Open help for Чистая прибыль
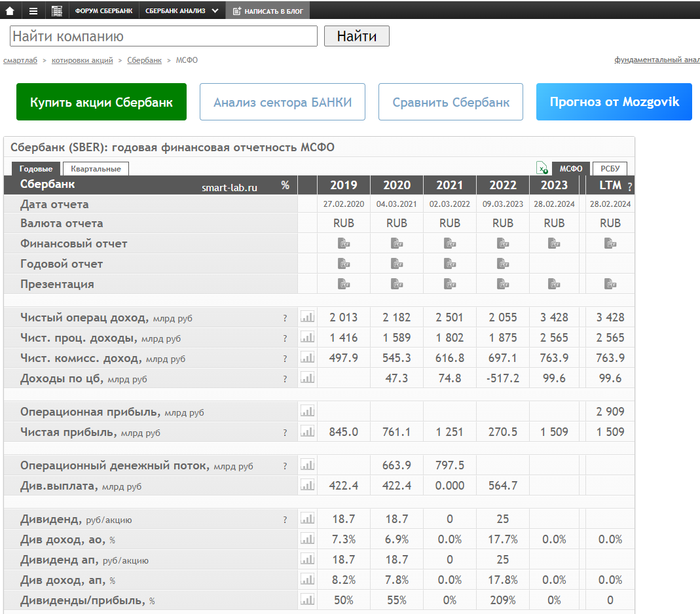 (x=285, y=433)
